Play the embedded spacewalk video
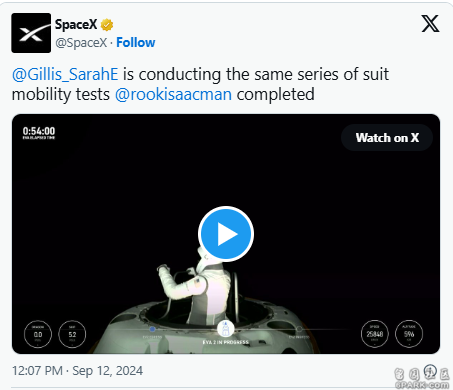 [226, 234]
